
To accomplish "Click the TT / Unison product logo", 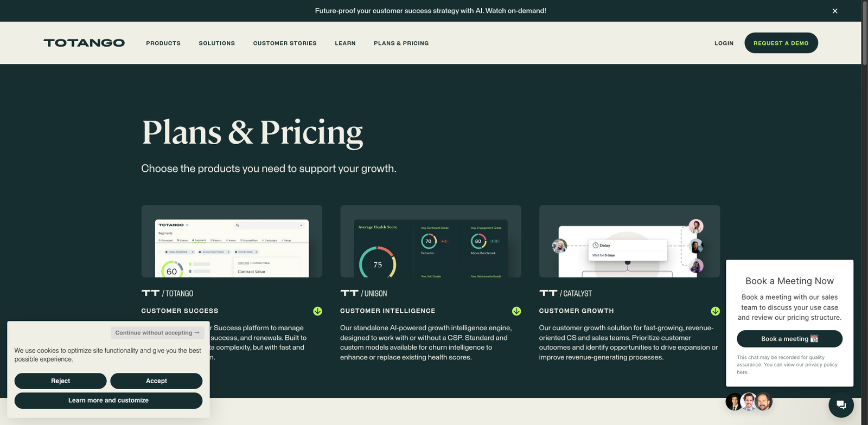I will (x=363, y=293).
